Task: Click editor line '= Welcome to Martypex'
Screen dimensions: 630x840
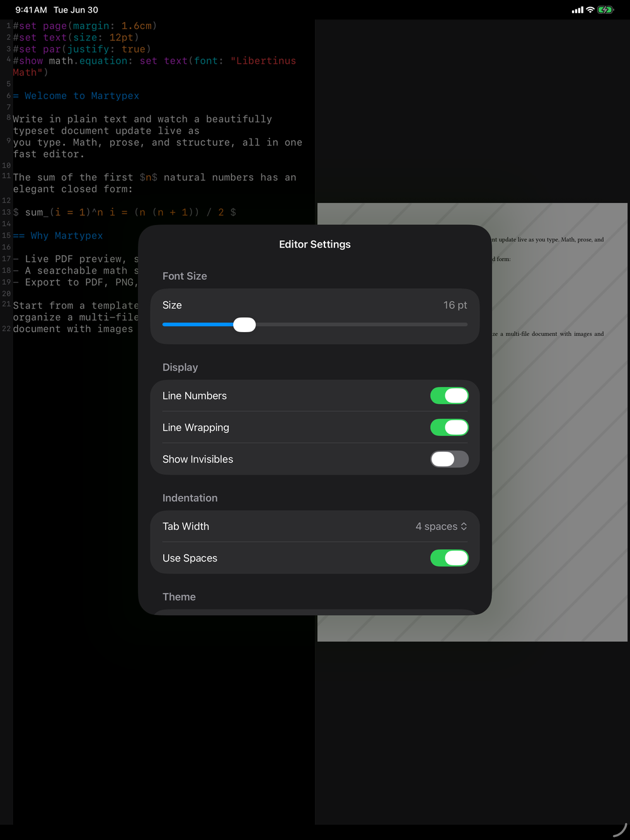Action: pyautogui.click(x=76, y=96)
